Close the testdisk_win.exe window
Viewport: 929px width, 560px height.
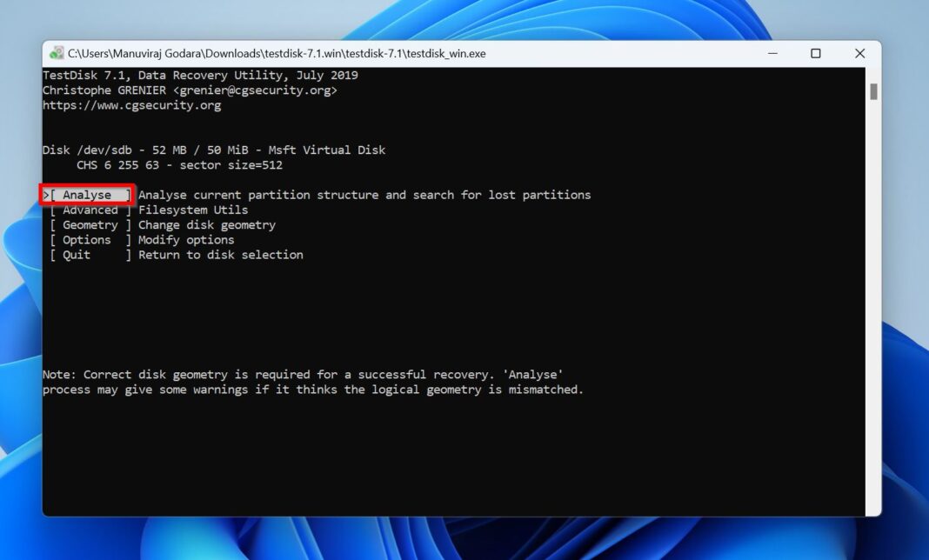(x=859, y=53)
